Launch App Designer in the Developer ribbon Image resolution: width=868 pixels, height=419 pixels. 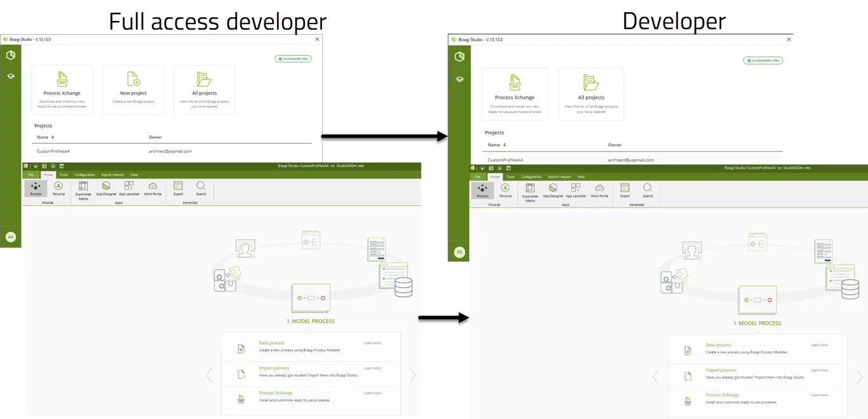click(x=553, y=190)
